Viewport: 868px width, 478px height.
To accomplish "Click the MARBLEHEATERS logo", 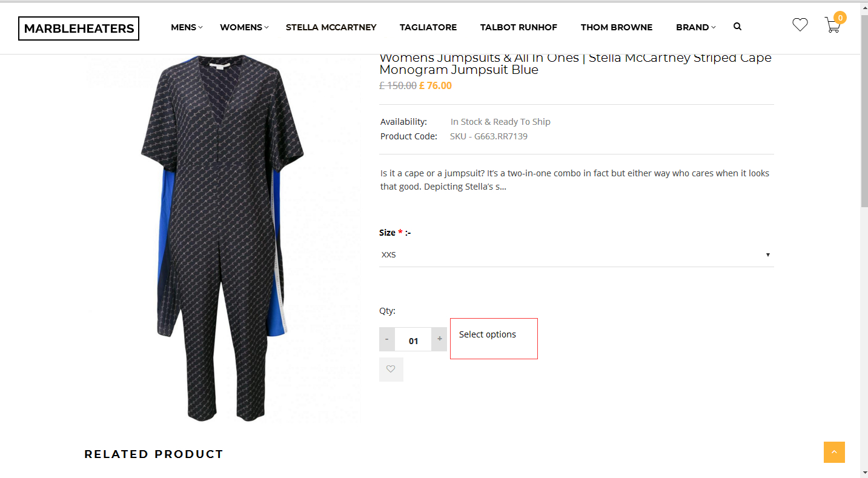I will (79, 28).
